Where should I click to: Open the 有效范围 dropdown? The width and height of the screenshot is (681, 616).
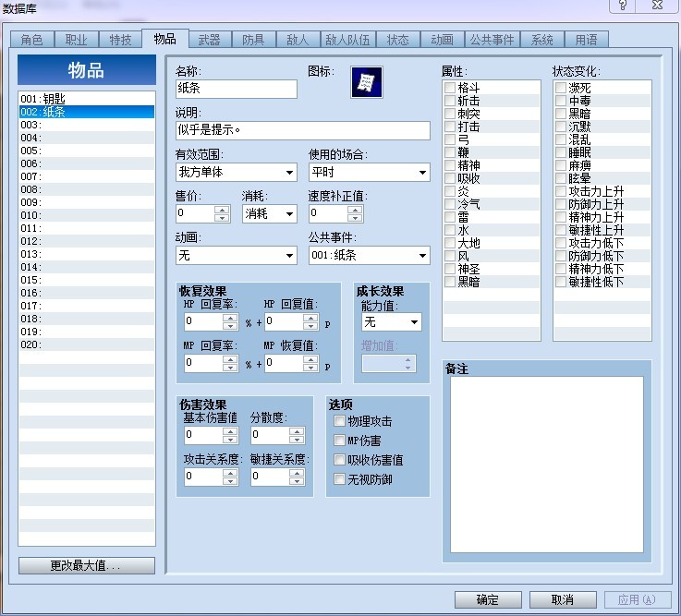tap(237, 173)
